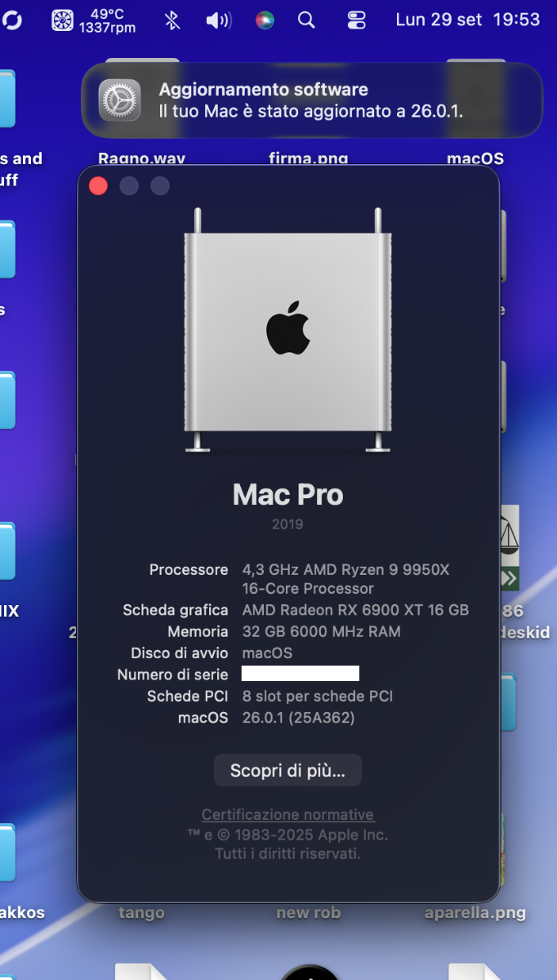Open the Aggiornamento software notification
This screenshot has width=557, height=980.
tap(312, 100)
